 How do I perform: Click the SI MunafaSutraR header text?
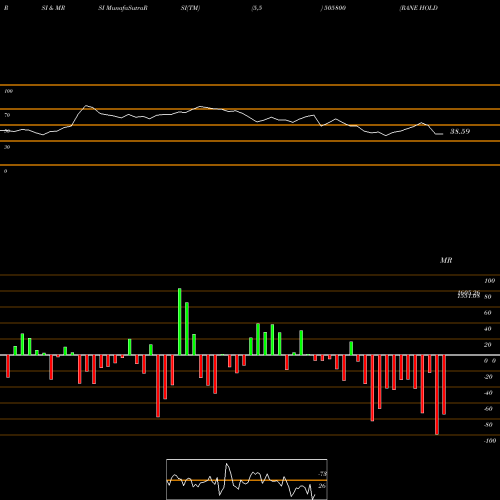[x=123, y=8]
